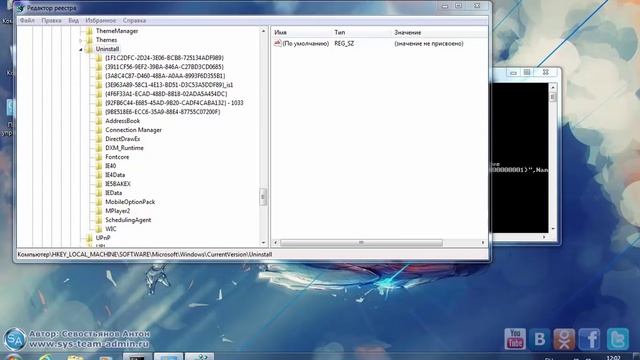Click the IE40 folder icon
The width and height of the screenshot is (640, 360).
click(x=99, y=166)
